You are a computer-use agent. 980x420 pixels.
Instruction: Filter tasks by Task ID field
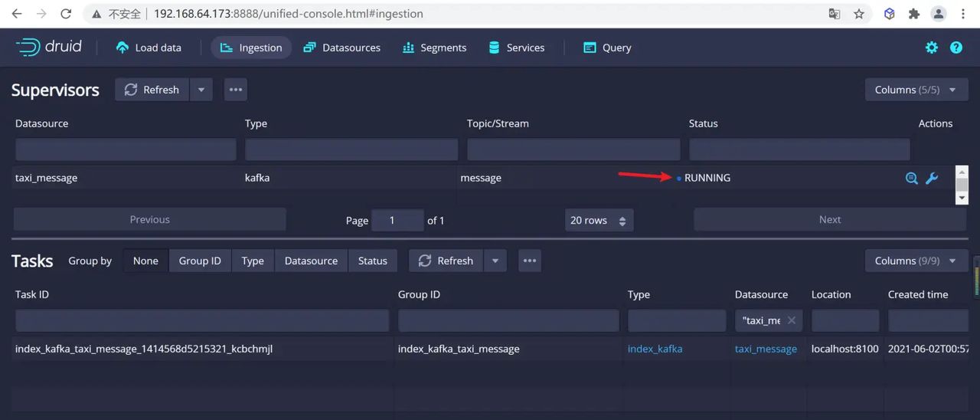(202, 320)
